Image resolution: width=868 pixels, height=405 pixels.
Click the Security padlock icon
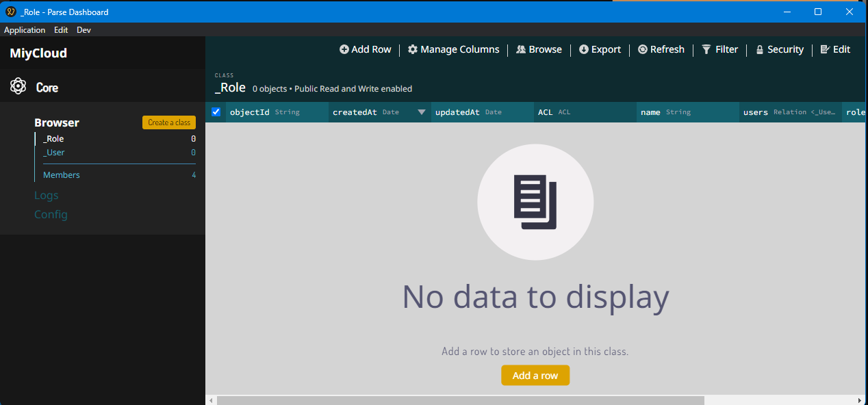point(760,50)
